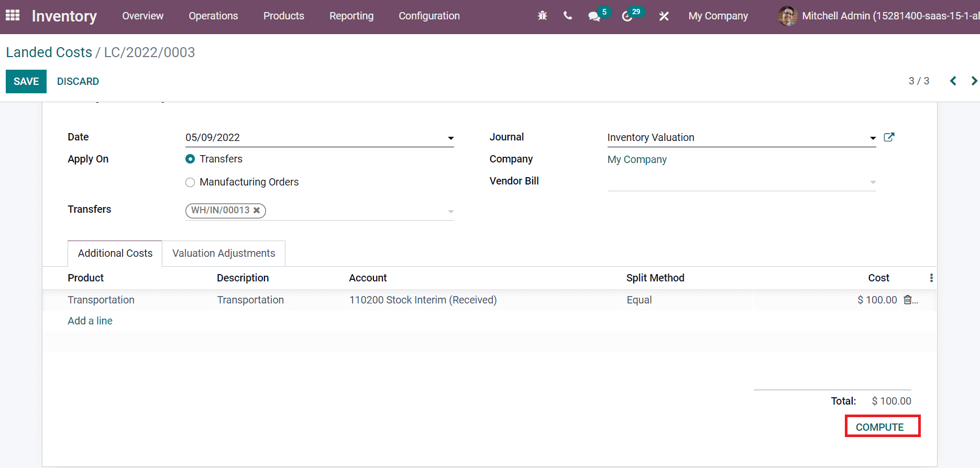Screen dimensions: 980x468
Task: Open Landed Costs breadcrumb link
Action: (x=49, y=52)
